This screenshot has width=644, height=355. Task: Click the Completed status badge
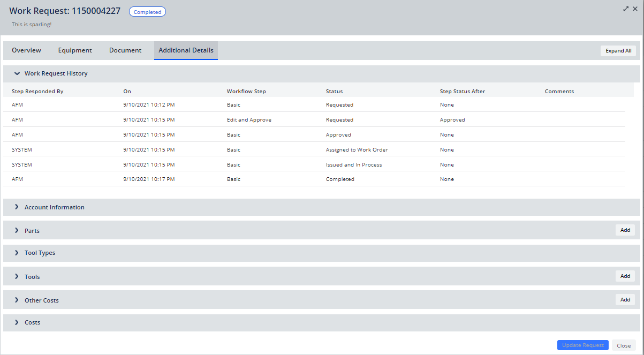pos(147,11)
